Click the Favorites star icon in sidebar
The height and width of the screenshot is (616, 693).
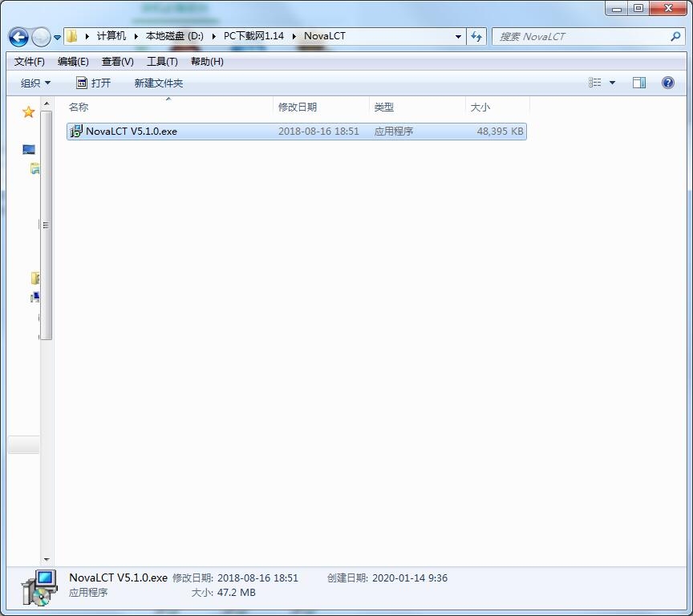click(x=28, y=112)
